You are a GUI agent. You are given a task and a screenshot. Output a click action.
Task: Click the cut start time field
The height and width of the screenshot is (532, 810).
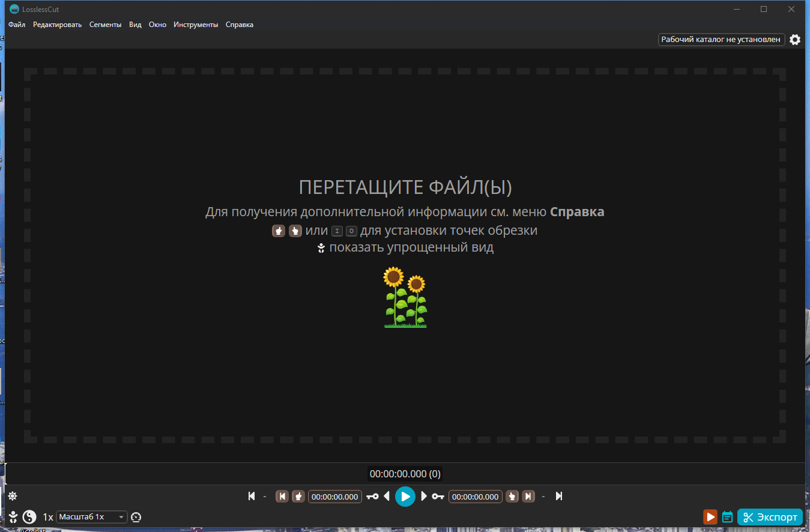[x=335, y=497]
